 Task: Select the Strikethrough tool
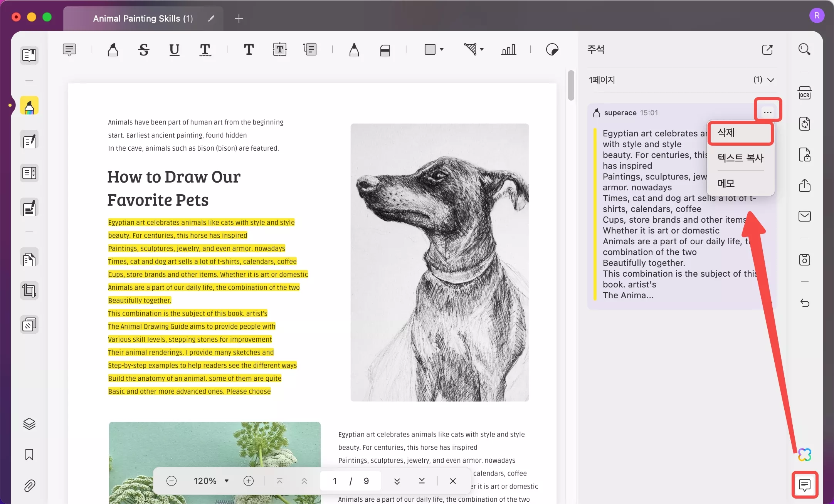pos(144,49)
